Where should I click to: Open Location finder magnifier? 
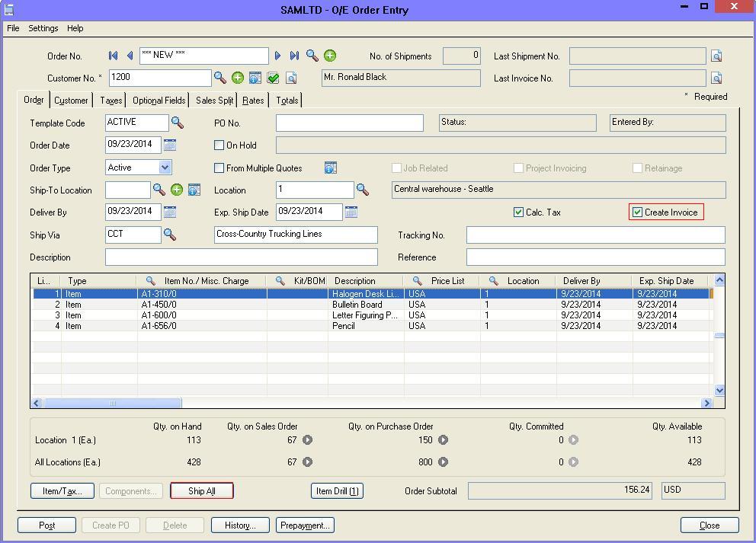pyautogui.click(x=363, y=190)
